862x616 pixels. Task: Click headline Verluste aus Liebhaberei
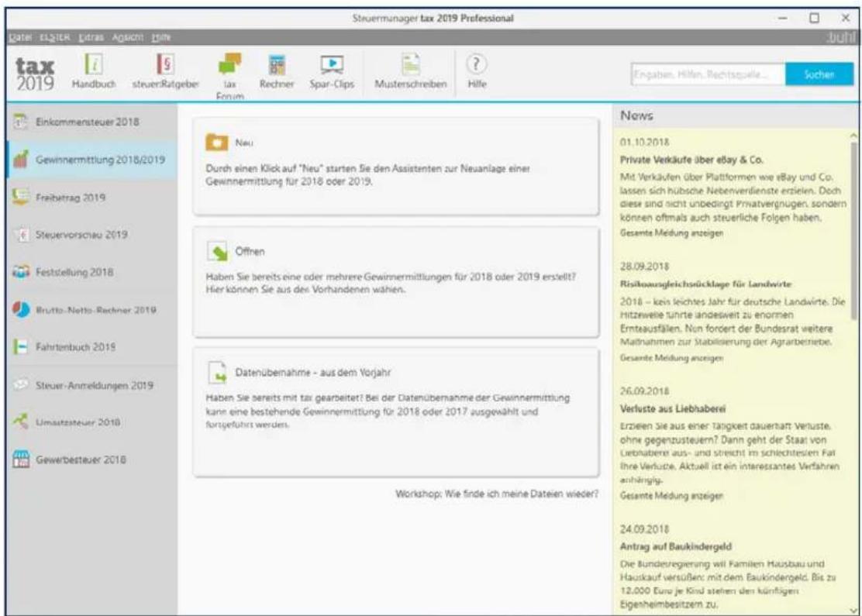pyautogui.click(x=673, y=409)
